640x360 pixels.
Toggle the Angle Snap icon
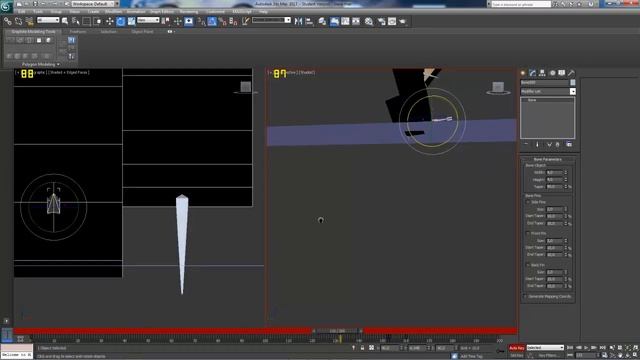(212, 21)
